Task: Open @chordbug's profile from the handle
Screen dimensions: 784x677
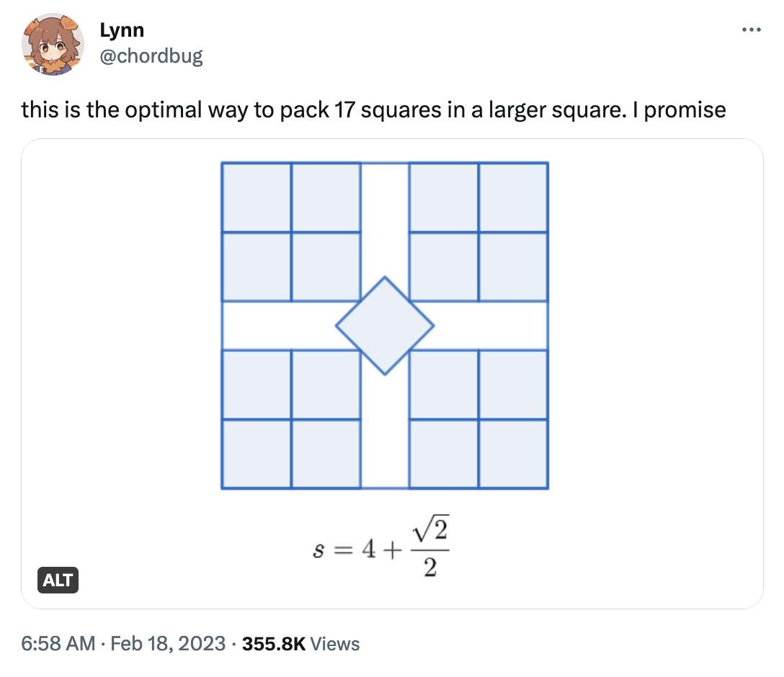Action: click(151, 56)
